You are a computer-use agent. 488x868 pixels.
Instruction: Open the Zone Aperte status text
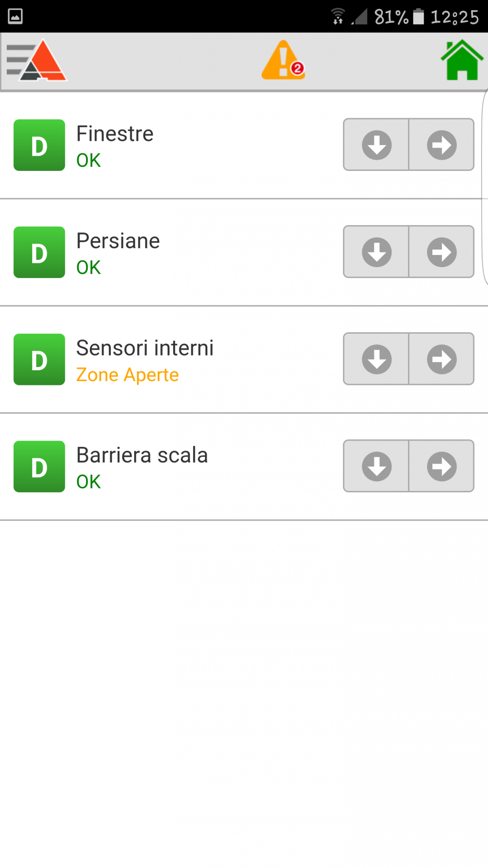(x=127, y=375)
